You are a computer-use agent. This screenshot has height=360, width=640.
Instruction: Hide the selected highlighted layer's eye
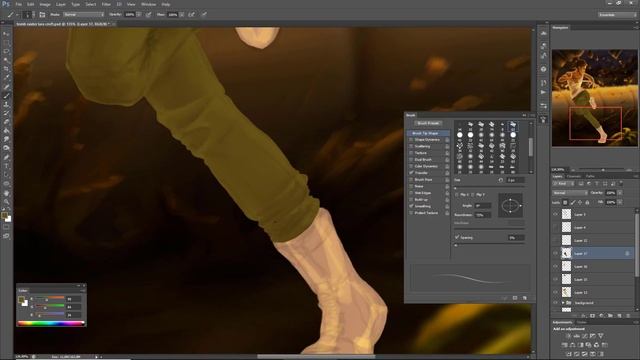pyautogui.click(x=555, y=253)
